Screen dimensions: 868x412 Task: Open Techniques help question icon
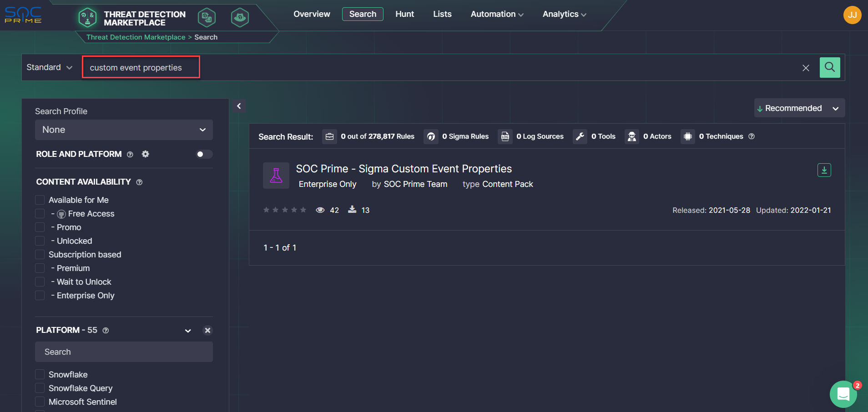752,136
